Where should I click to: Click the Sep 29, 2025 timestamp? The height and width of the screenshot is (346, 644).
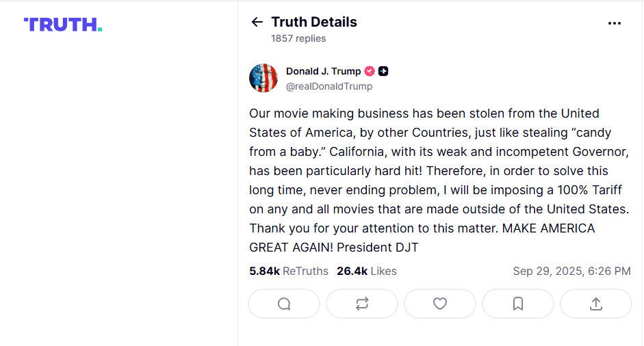coord(571,271)
